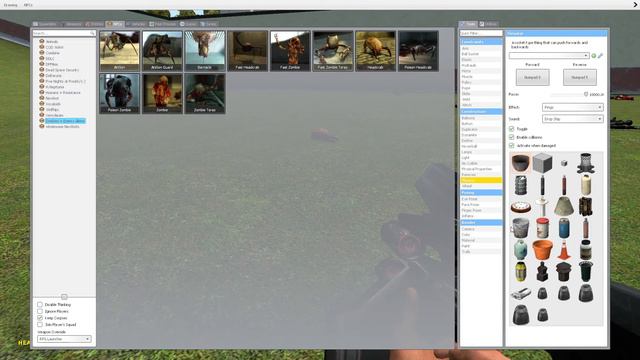The image size is (640, 360).
Task: Select the Balloons tool
Action: pyautogui.click(x=481, y=118)
